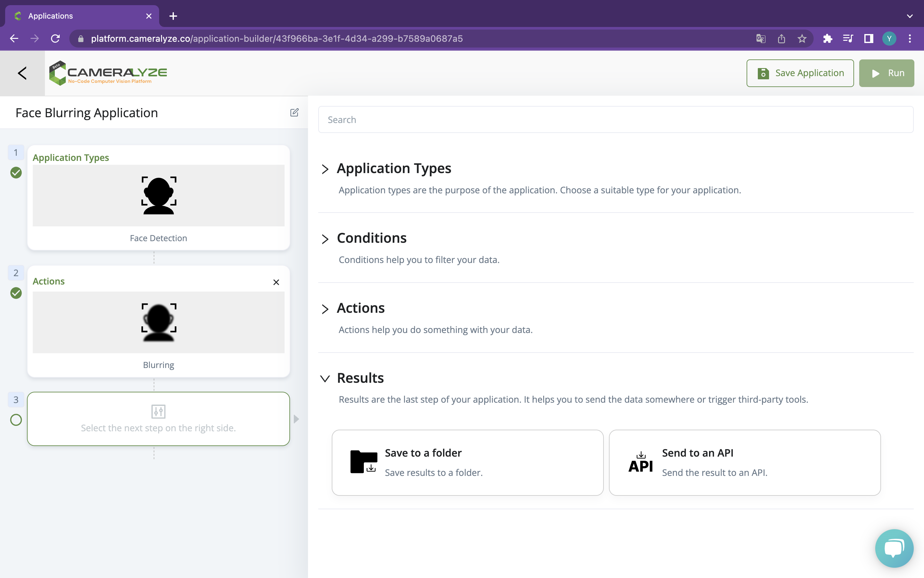924x578 pixels.
Task: Open the browser three-dot menu
Action: pyautogui.click(x=910, y=39)
